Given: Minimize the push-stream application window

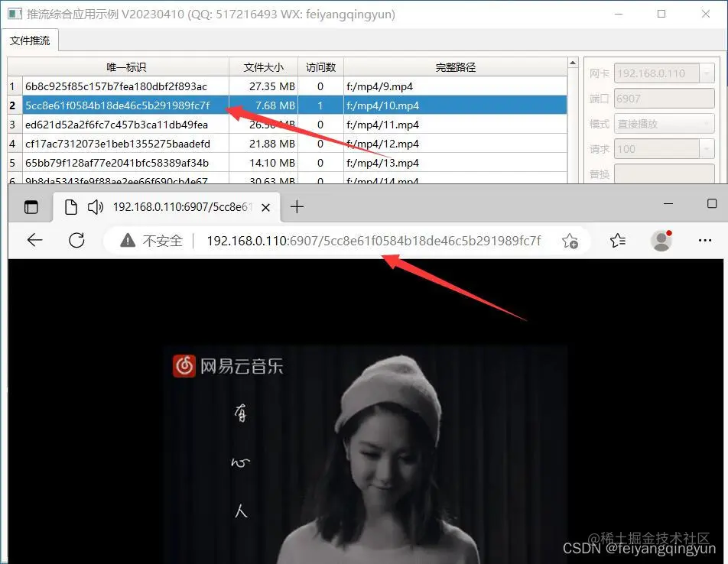Looking at the screenshot, I should 619,14.
